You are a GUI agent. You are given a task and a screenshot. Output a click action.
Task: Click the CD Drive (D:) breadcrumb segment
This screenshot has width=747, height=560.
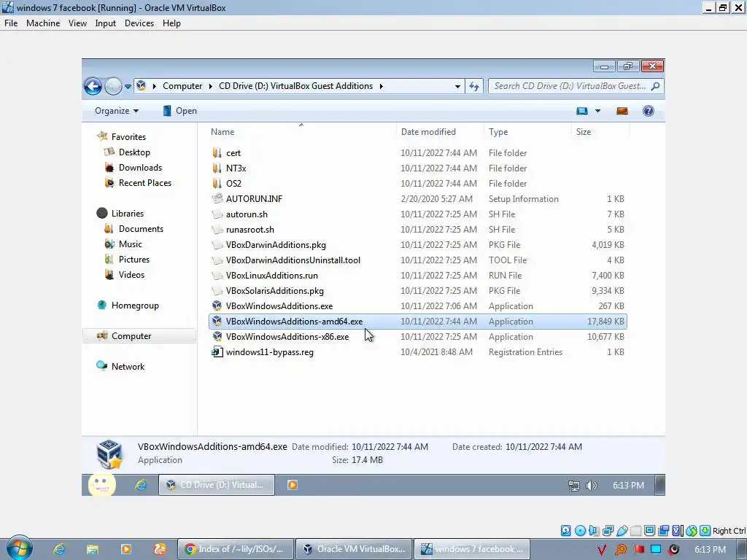(x=296, y=86)
